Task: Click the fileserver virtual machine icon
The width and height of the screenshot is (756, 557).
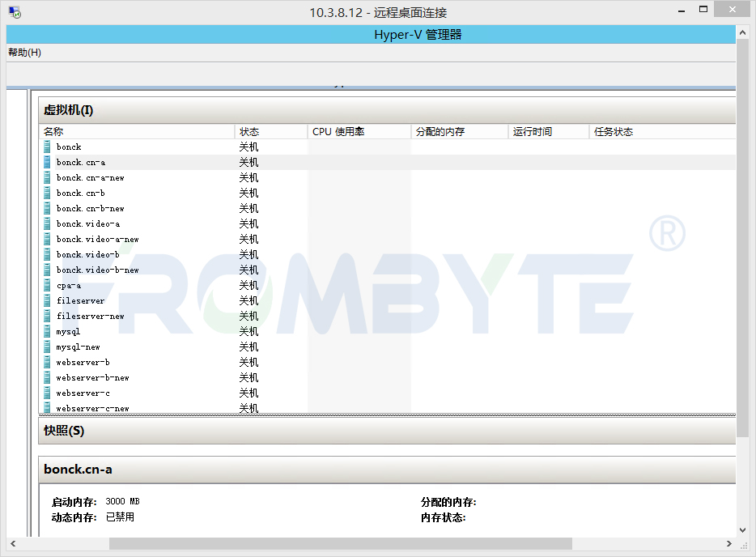Action: point(48,301)
